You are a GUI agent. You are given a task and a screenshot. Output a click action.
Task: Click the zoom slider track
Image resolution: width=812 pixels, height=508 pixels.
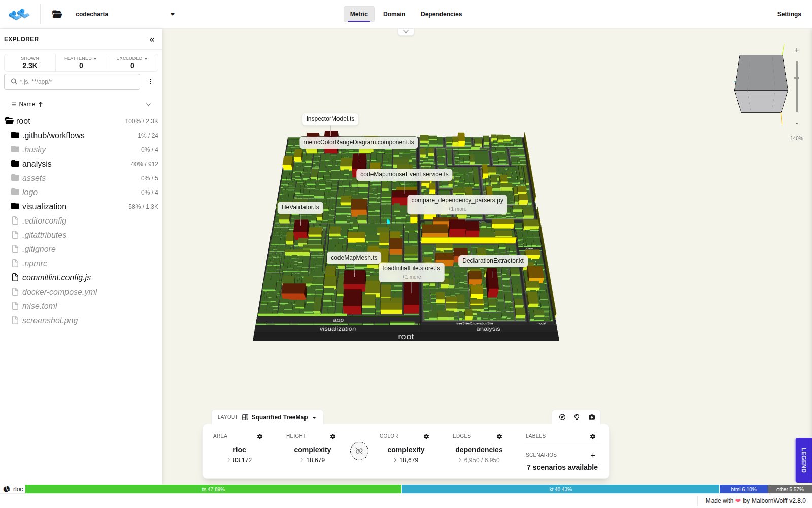tap(797, 86)
